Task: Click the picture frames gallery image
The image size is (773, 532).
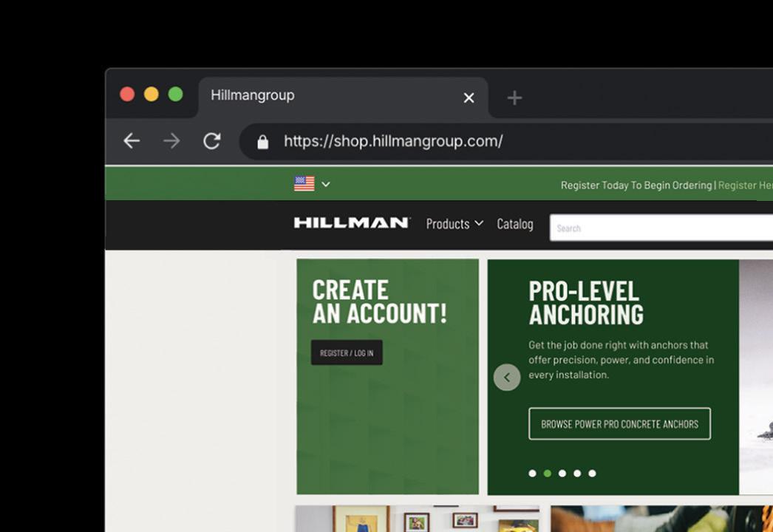Action: click(417, 519)
